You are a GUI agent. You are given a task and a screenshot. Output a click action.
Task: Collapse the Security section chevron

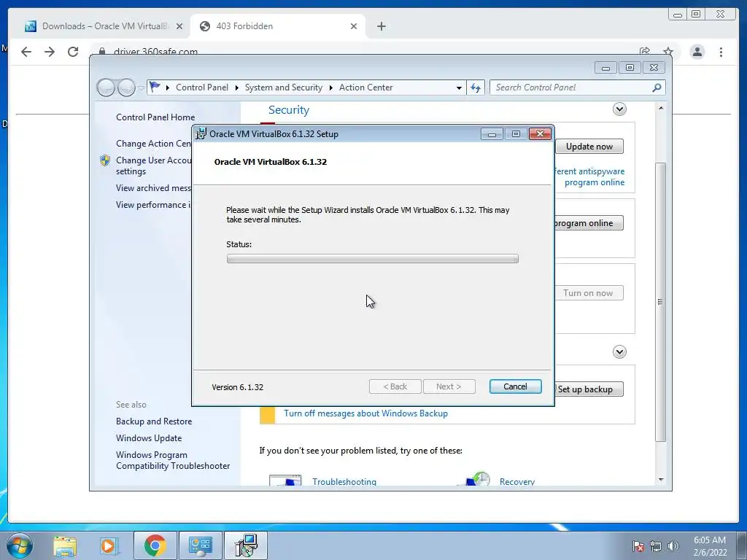click(x=619, y=109)
